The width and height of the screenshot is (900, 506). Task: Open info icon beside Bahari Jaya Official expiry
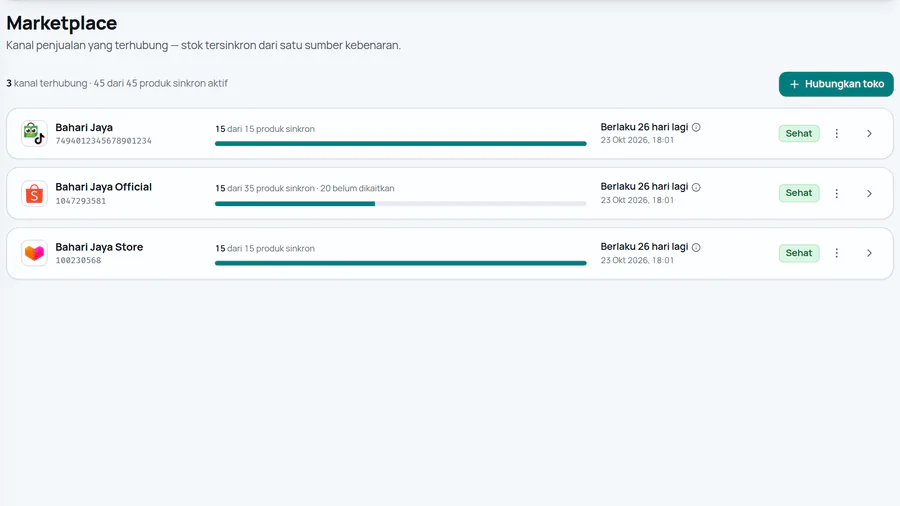point(696,187)
